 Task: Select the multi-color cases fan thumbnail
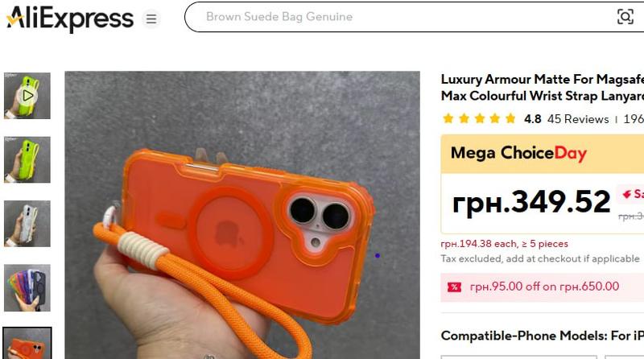[27, 287]
